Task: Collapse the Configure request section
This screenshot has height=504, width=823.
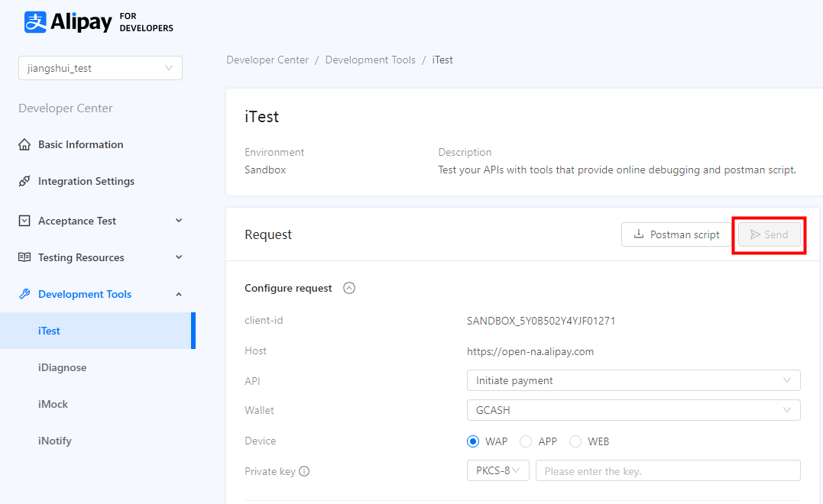Action: click(349, 288)
